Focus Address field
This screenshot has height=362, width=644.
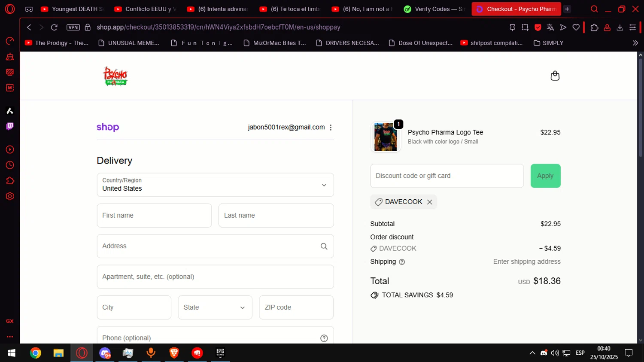pyautogui.click(x=215, y=246)
